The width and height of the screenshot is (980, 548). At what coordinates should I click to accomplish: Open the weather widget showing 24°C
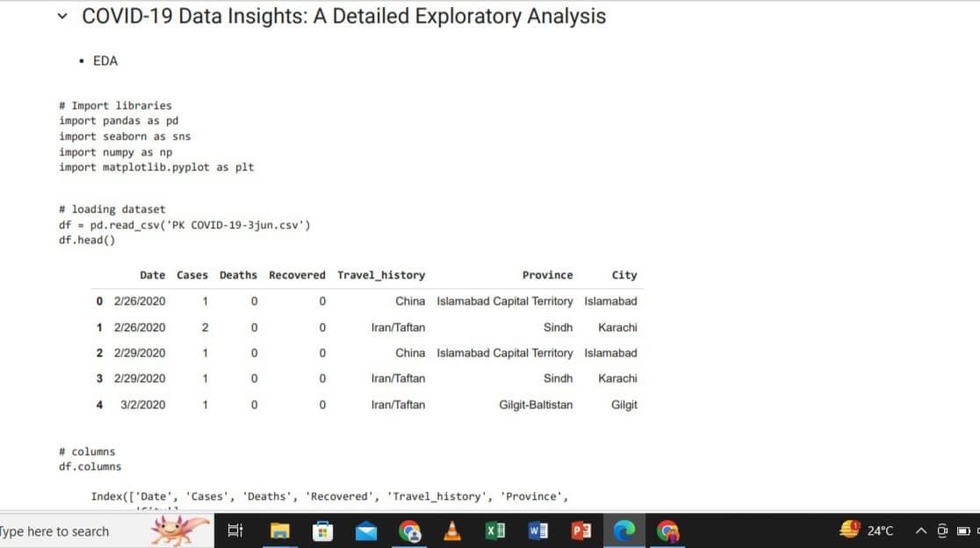[x=867, y=530]
